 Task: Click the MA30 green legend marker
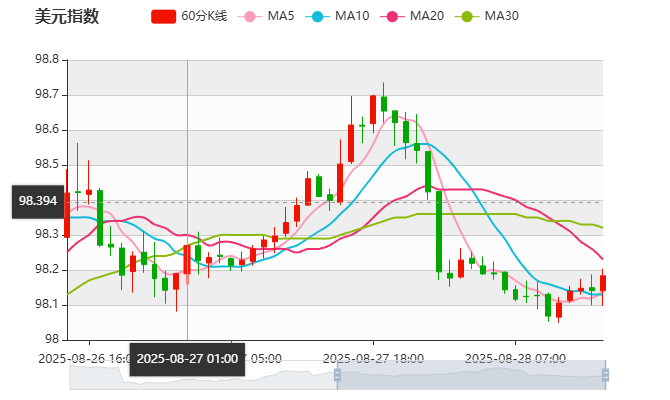(466, 16)
